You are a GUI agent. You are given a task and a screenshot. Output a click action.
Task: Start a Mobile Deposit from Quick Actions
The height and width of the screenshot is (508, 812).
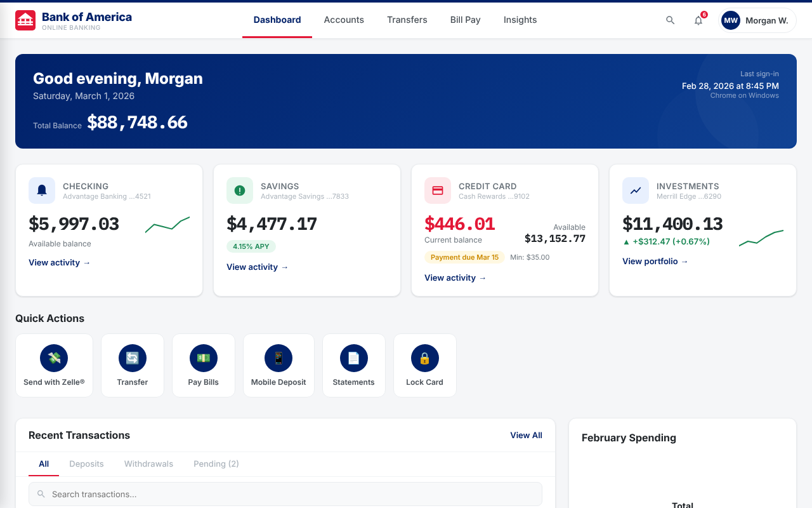point(278,358)
